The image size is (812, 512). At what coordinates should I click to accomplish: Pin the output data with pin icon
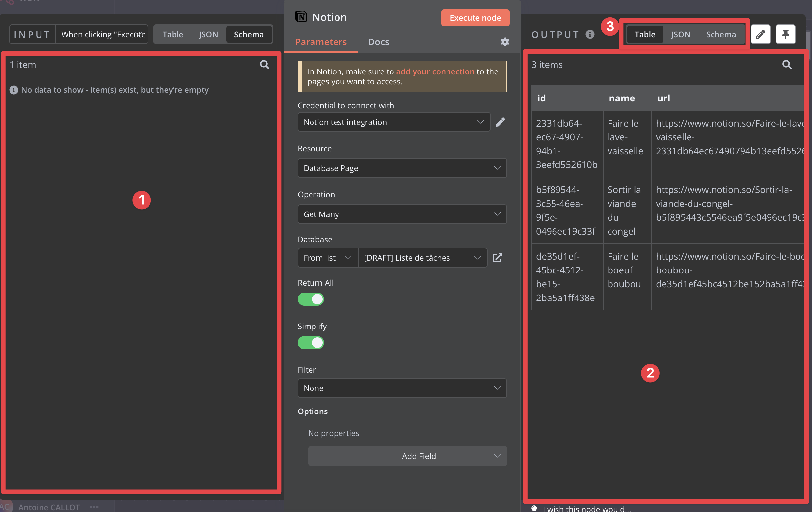[785, 34]
